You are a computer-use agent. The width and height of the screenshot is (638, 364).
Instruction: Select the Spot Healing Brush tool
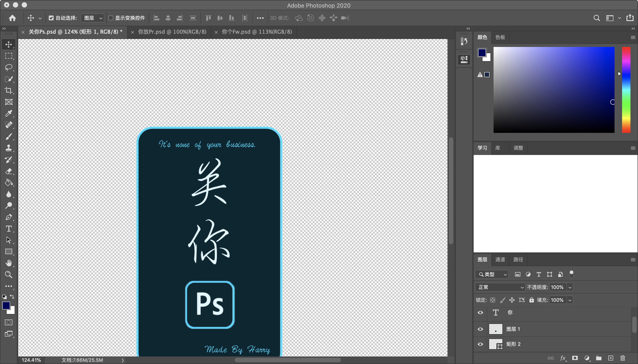[x=9, y=125]
